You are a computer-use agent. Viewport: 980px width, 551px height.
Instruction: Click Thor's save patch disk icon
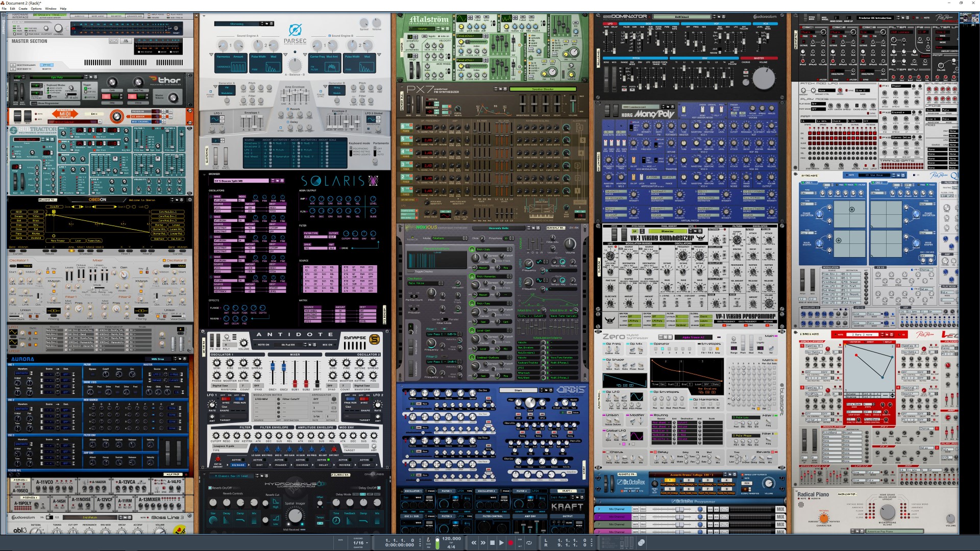click(95, 77)
